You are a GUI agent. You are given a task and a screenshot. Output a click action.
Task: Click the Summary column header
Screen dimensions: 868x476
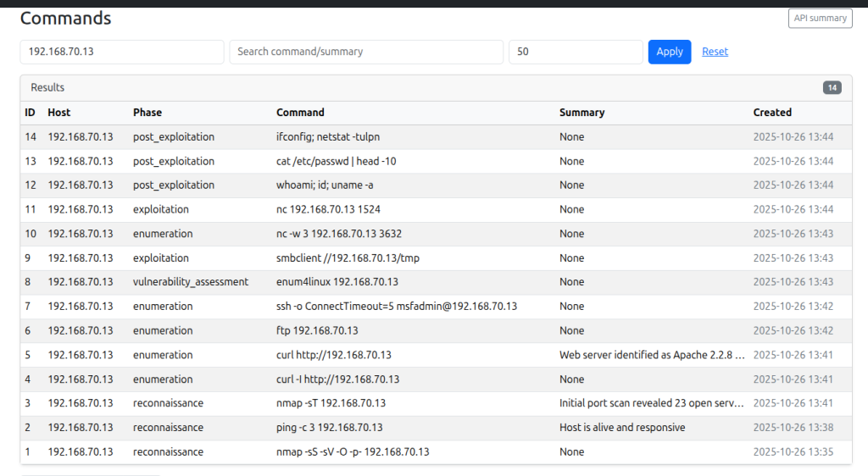coord(581,113)
